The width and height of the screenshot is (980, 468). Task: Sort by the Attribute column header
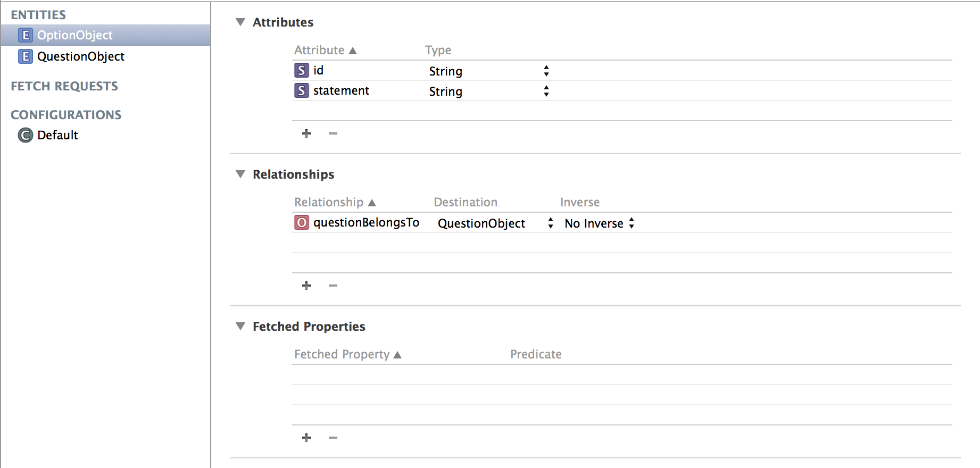point(325,50)
